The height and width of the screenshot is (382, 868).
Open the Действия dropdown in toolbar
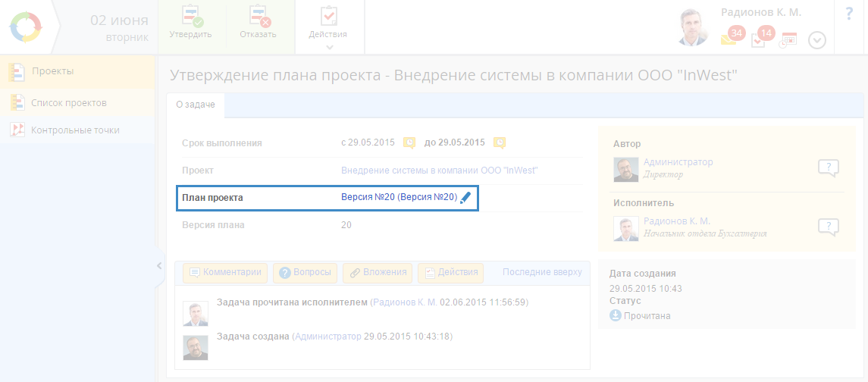328,27
